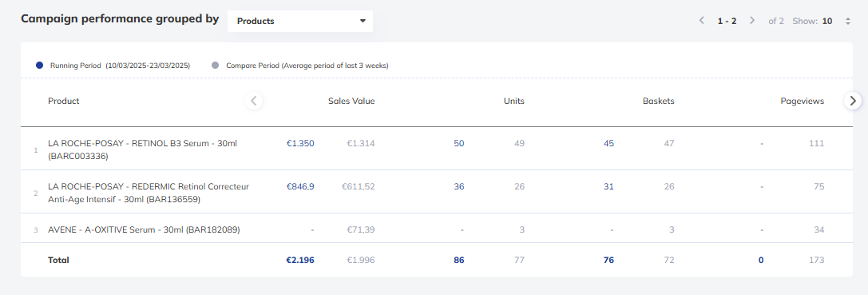
Task: Click the Units column header
Action: point(513,101)
